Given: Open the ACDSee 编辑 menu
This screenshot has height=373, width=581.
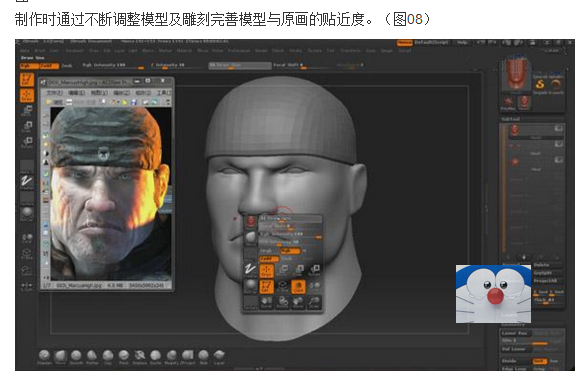Looking at the screenshot, I should 76,92.
